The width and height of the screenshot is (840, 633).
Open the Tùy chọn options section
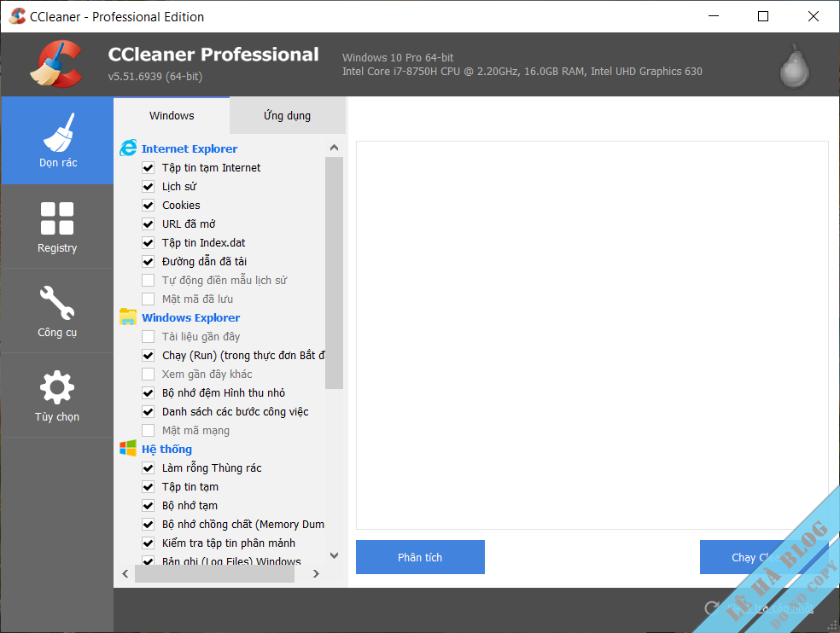coord(57,395)
